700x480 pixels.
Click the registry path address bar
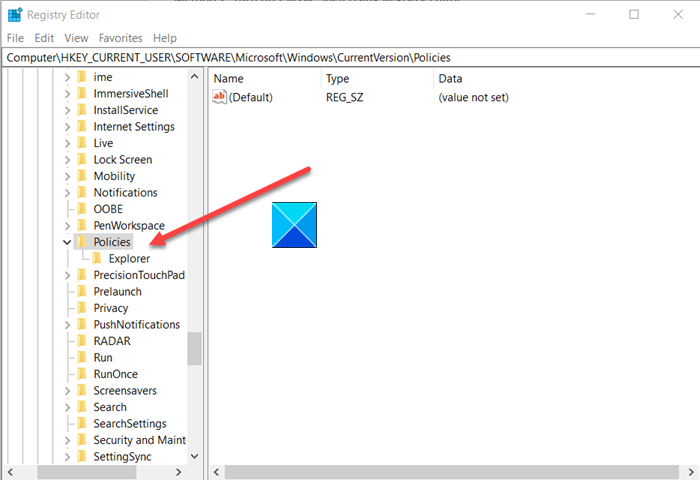pos(351,58)
